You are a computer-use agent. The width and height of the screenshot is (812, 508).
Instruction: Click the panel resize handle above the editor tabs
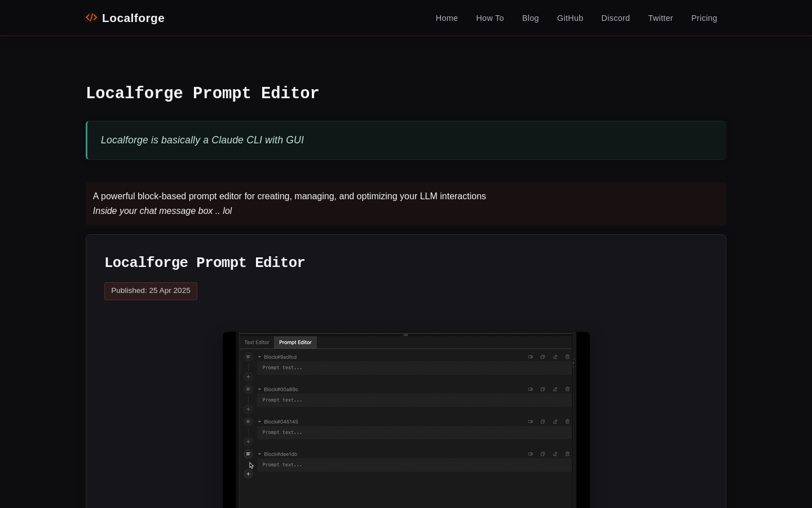pyautogui.click(x=405, y=335)
